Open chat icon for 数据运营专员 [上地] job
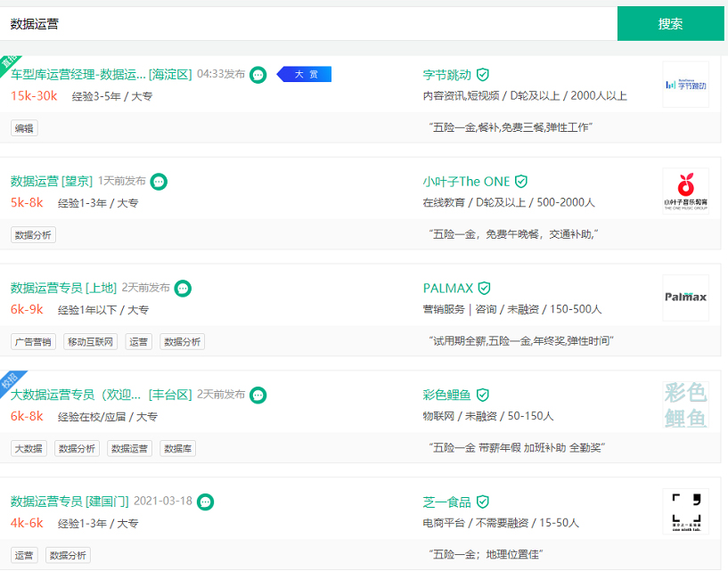728x571 pixels. click(183, 289)
